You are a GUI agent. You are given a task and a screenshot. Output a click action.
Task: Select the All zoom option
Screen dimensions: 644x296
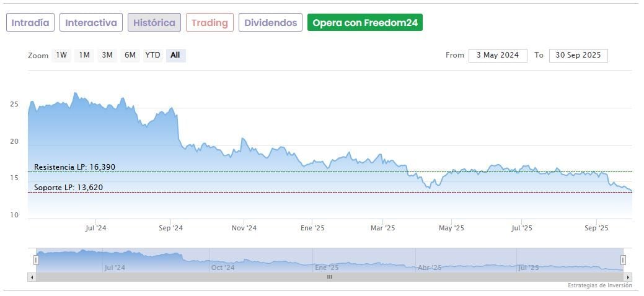tap(175, 55)
